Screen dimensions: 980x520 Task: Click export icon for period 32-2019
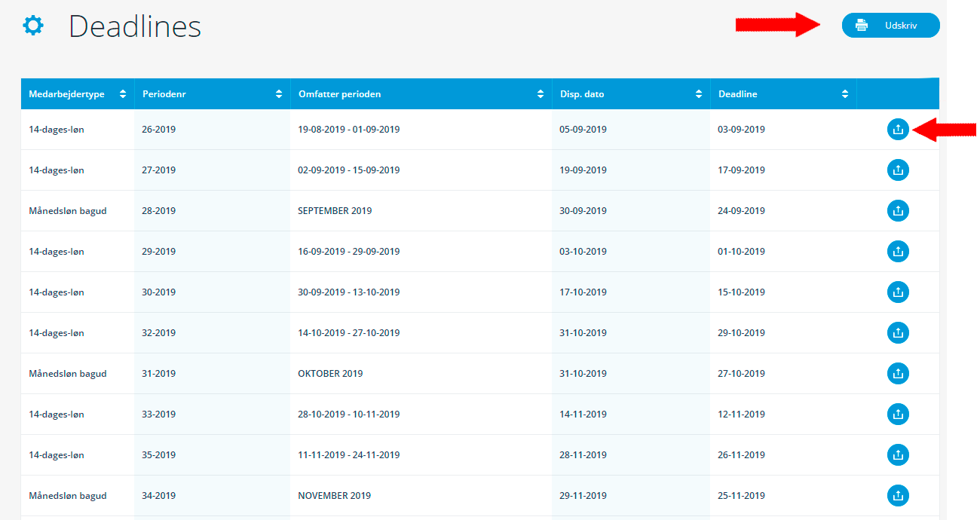(x=897, y=333)
